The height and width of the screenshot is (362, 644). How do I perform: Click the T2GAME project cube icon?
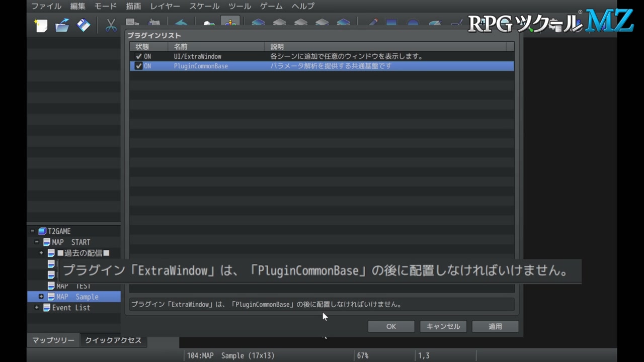pyautogui.click(x=42, y=231)
